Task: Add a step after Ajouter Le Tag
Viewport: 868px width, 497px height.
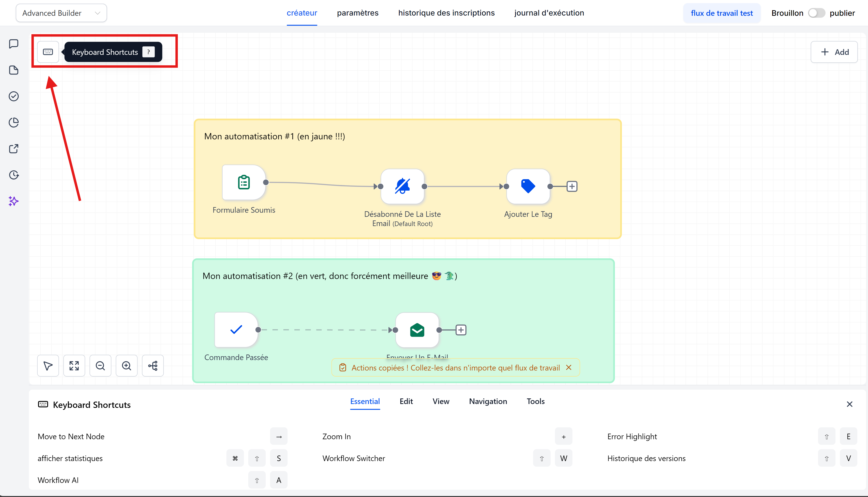Action: click(572, 186)
